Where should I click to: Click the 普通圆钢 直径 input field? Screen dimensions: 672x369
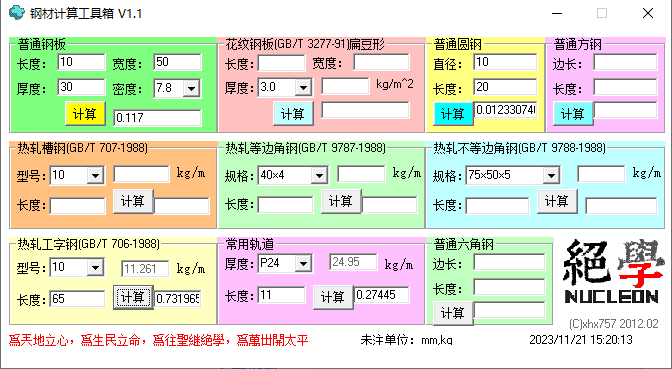point(505,62)
